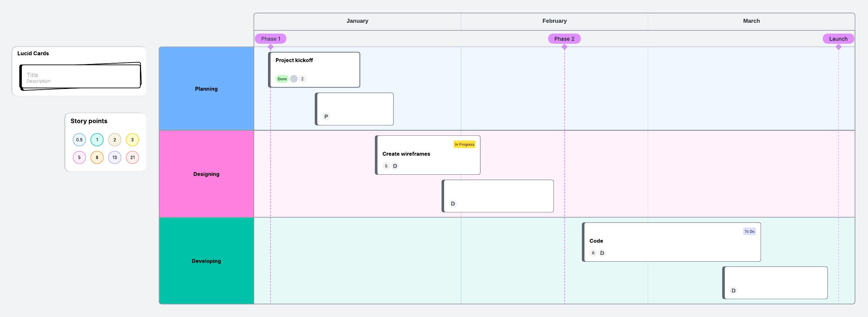Select the 5 story point circle in legend
This screenshot has width=868, height=317.
(79, 158)
